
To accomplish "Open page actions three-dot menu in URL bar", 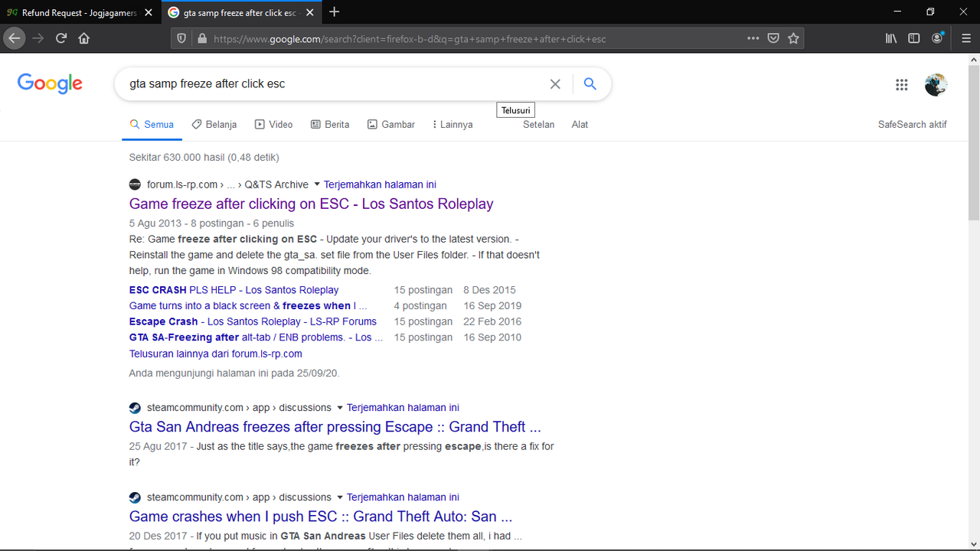I will (753, 38).
